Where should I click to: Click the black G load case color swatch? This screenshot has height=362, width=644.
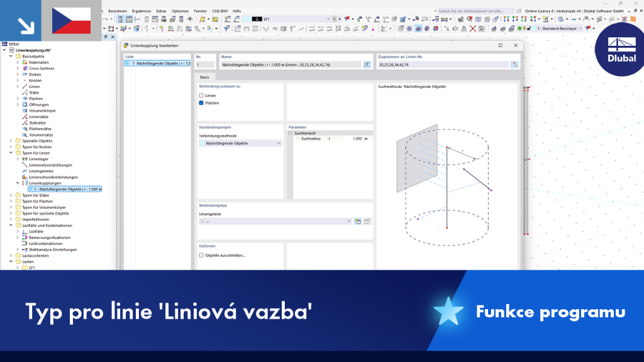[x=257, y=19]
